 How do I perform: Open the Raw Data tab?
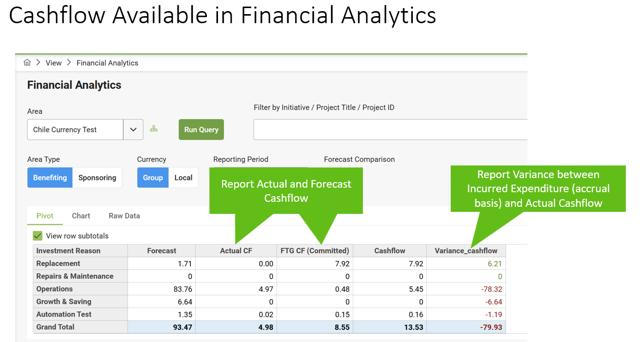(x=124, y=216)
